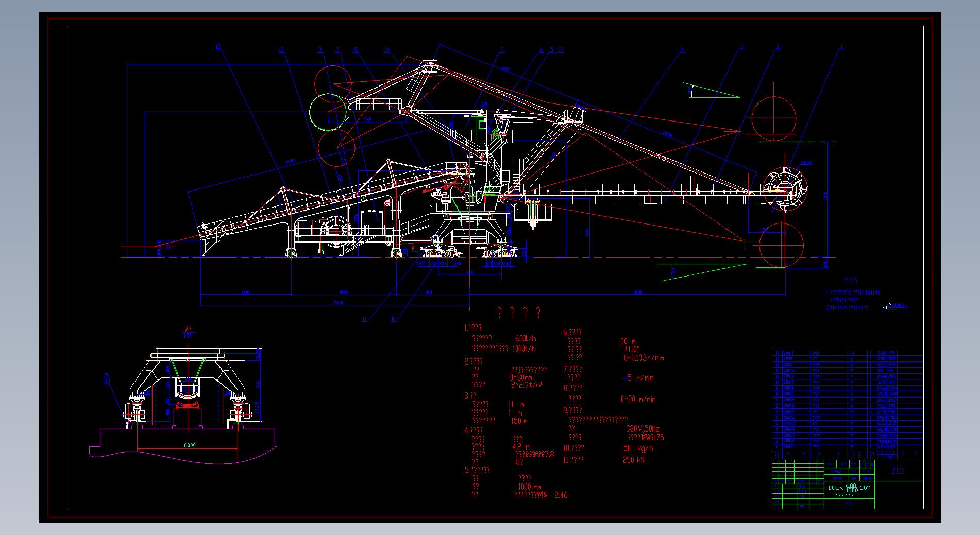This screenshot has height=535, width=980.
Task: Select the 600t/h capacity value
Action: pos(526,339)
